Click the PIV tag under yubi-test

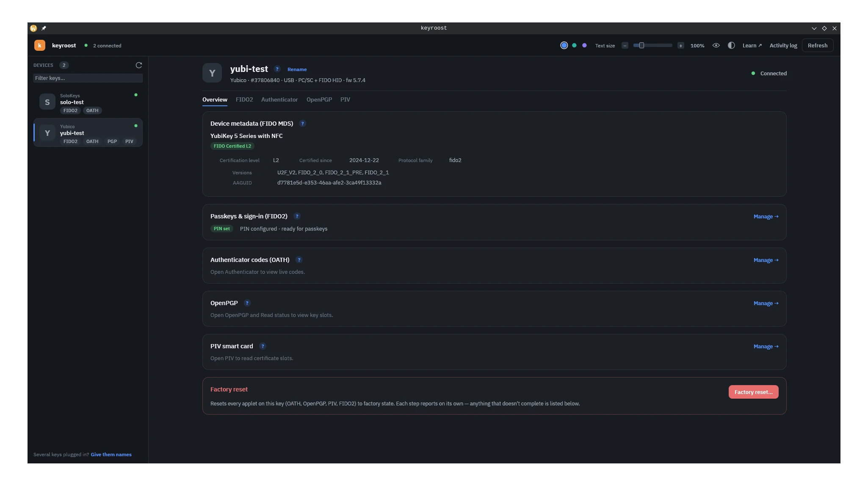(x=129, y=141)
